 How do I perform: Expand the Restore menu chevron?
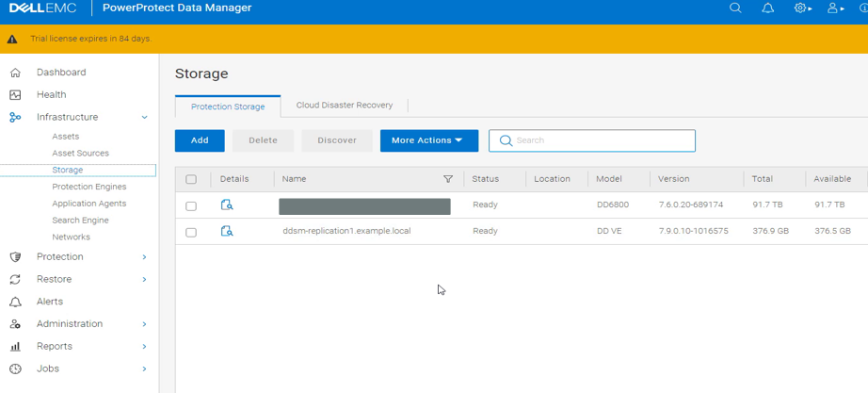click(144, 279)
